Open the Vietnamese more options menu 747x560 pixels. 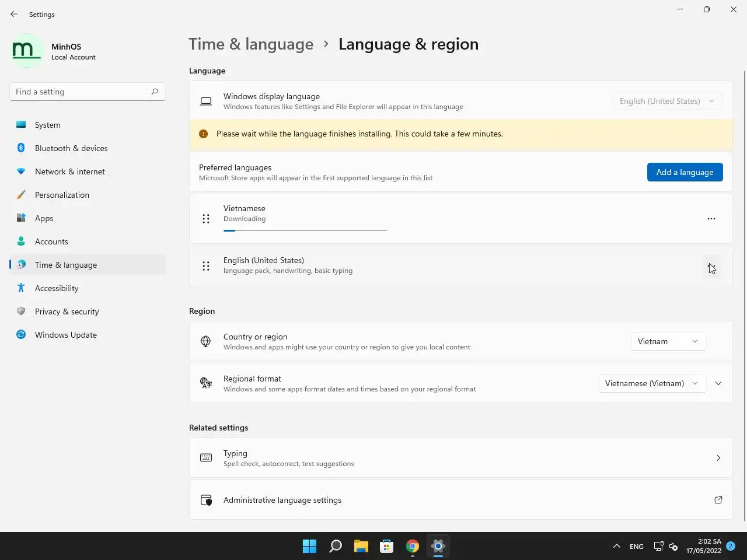tap(711, 219)
